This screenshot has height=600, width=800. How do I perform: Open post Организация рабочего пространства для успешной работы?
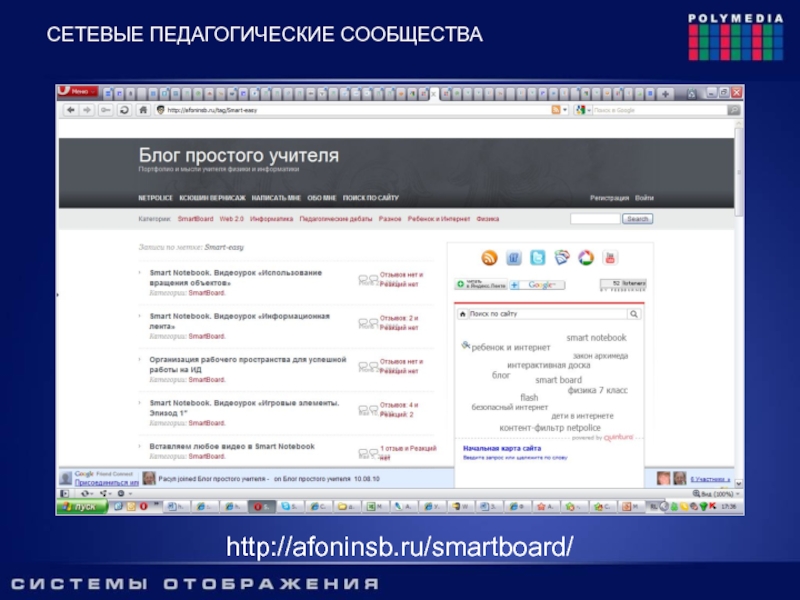(248, 364)
